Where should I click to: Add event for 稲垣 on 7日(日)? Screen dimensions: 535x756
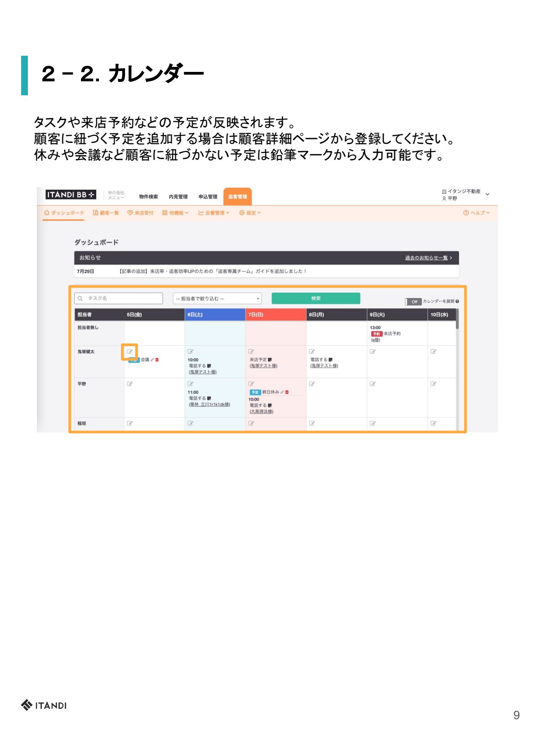251,423
